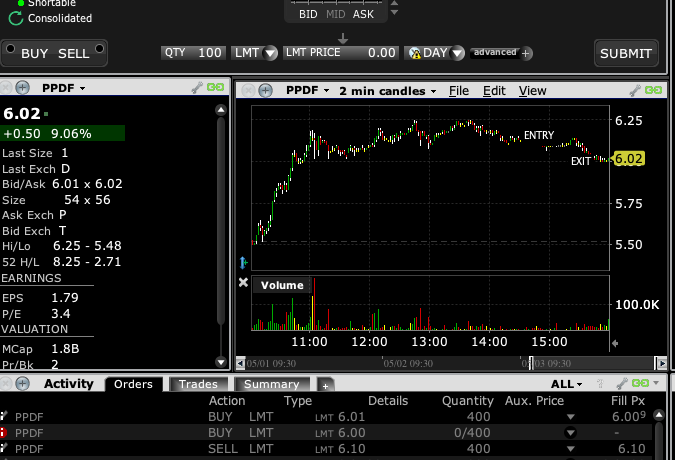Click the LMT PRICE input field

[341, 53]
